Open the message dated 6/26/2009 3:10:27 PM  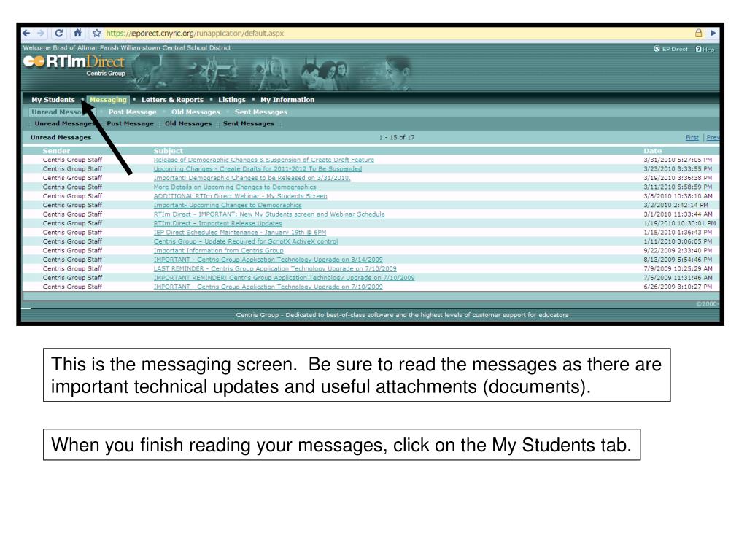268,286
